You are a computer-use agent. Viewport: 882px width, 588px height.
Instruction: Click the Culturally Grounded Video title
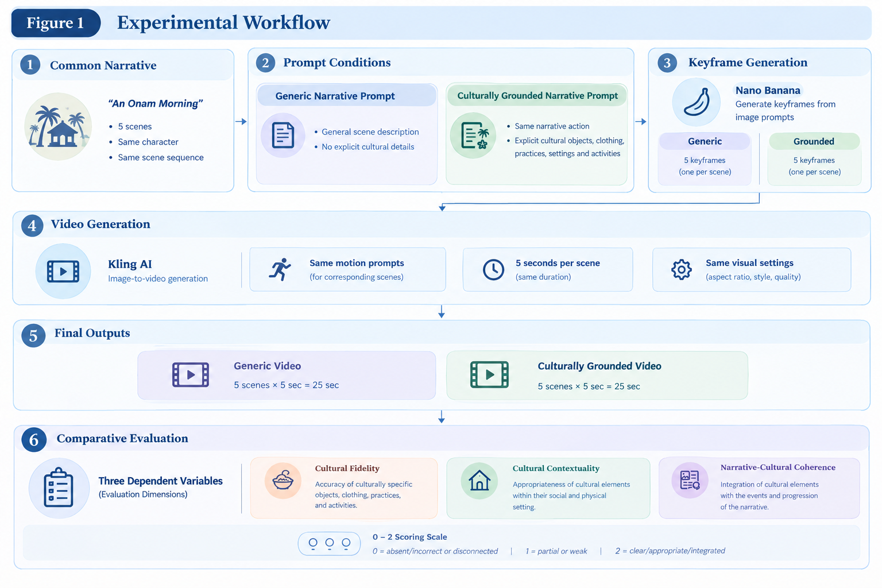tap(599, 366)
